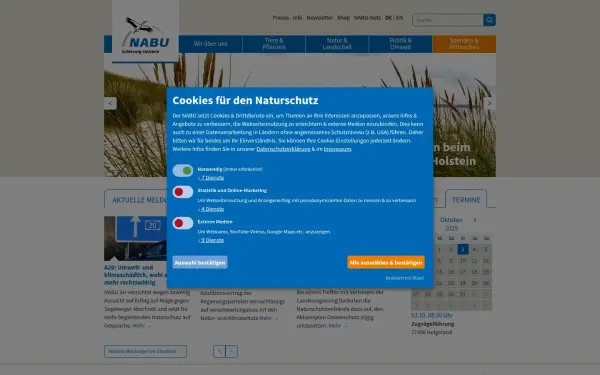Enable Statistik und Online-Marketing cookies
The width and height of the screenshot is (600, 375).
pos(183,192)
